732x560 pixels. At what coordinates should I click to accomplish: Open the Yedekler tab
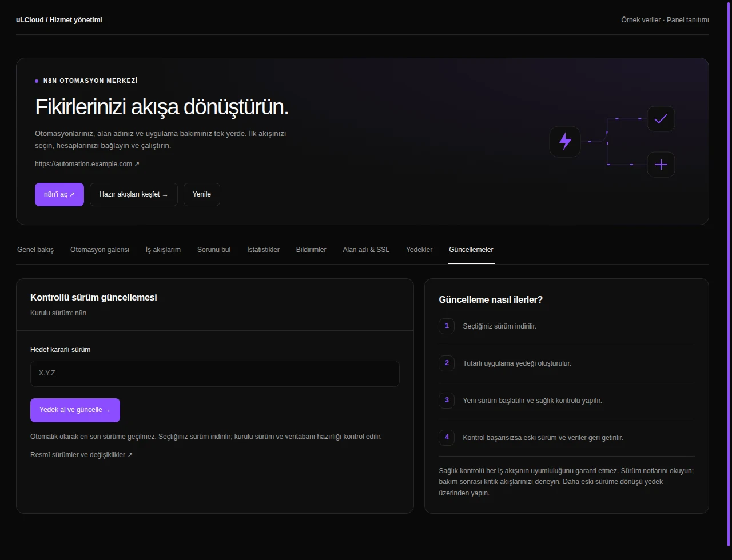pos(419,250)
